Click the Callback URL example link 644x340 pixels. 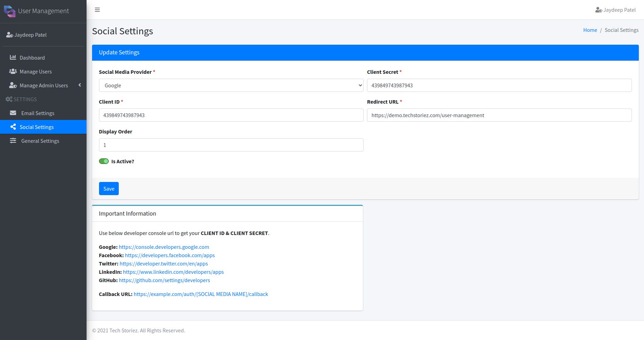[201, 294]
